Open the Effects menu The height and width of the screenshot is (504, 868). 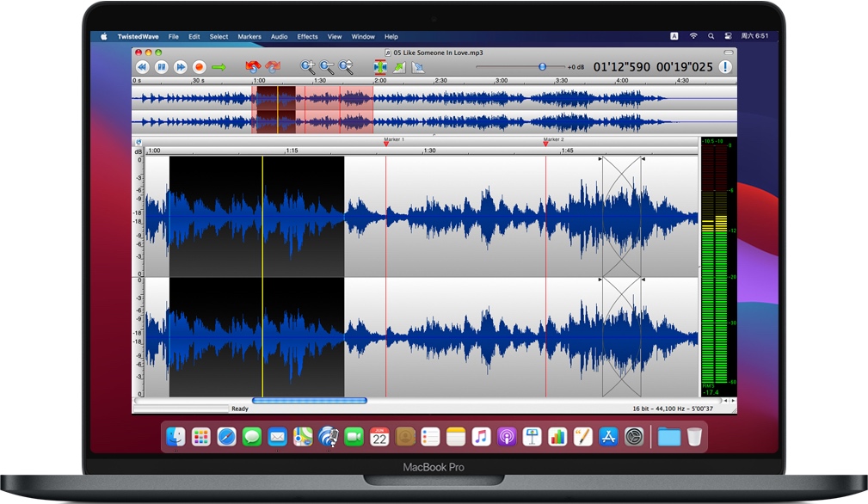click(x=307, y=36)
